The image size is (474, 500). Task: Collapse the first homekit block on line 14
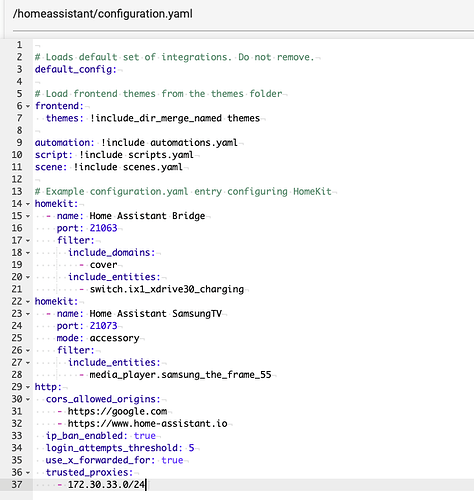pyautogui.click(x=28, y=204)
